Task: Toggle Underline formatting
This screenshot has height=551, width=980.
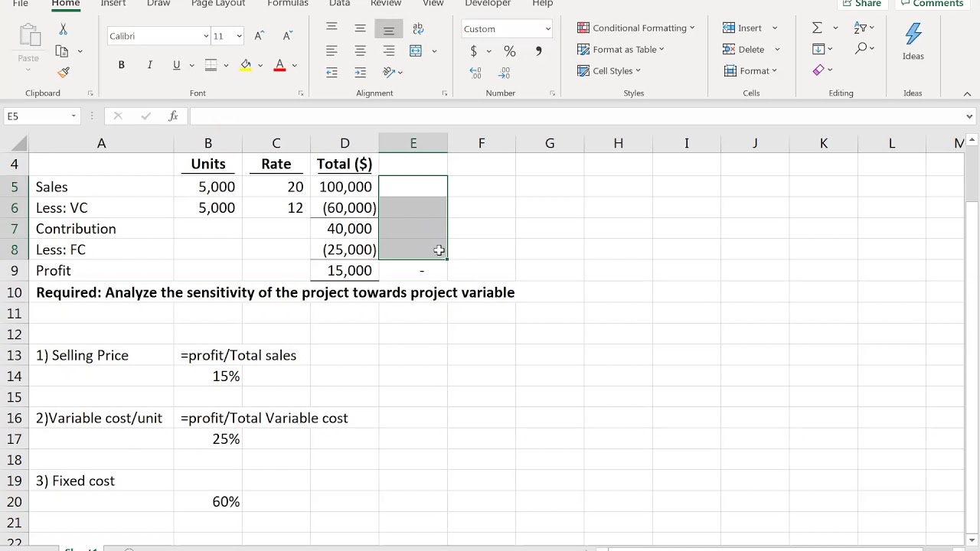Action: click(x=177, y=65)
